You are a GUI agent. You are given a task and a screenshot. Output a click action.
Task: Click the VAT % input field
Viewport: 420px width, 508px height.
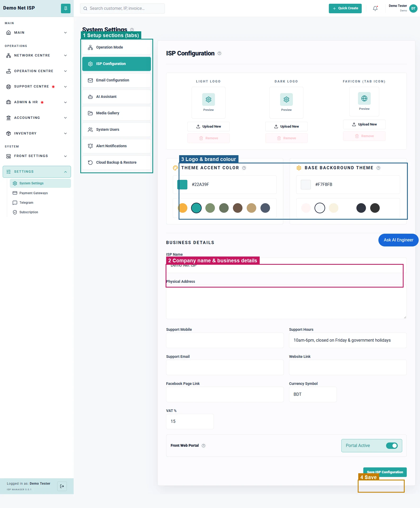click(190, 422)
